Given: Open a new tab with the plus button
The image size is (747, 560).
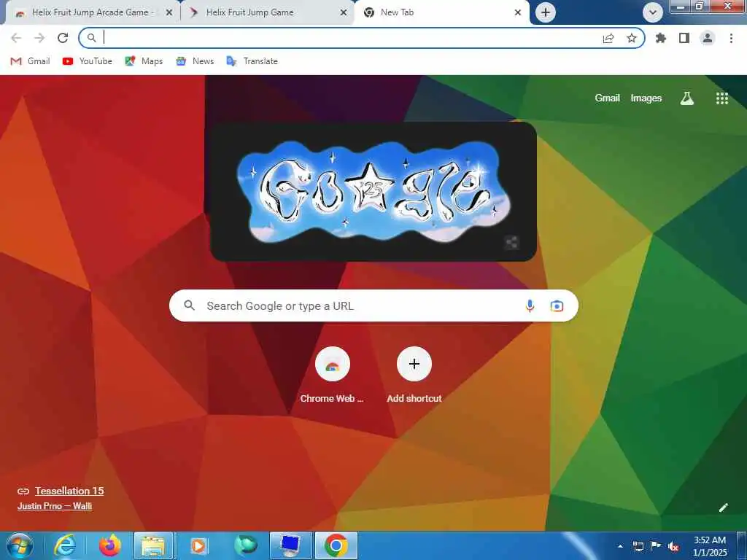Looking at the screenshot, I should pyautogui.click(x=546, y=12).
